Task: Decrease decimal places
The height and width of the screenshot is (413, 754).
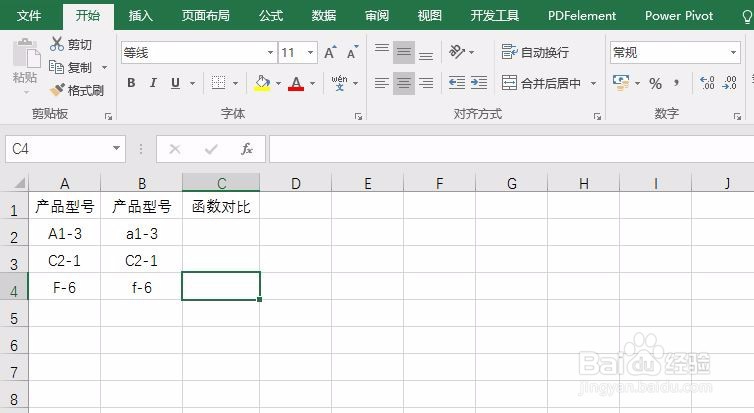Action: pyautogui.click(x=729, y=83)
